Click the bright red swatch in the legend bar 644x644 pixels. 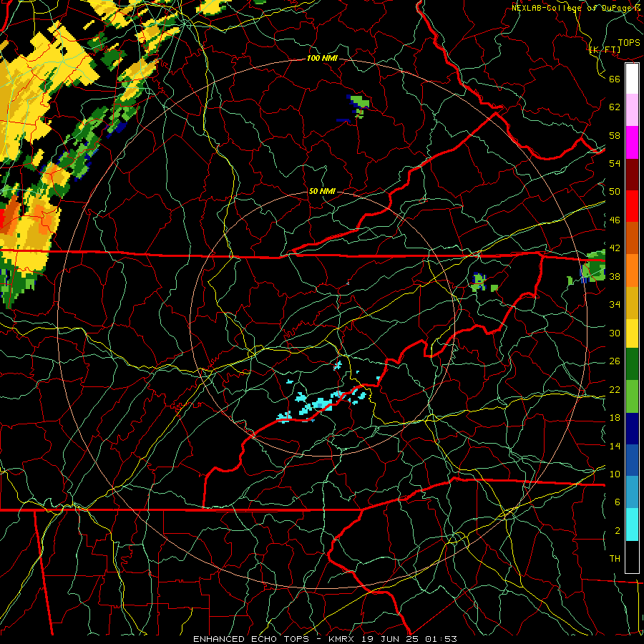pos(632,206)
